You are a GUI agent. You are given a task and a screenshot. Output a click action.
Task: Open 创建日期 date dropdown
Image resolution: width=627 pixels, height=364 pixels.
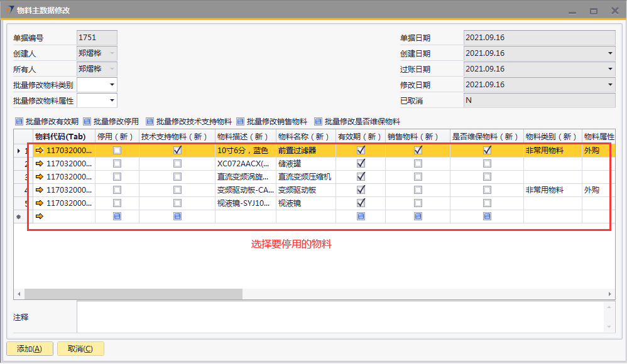point(610,53)
